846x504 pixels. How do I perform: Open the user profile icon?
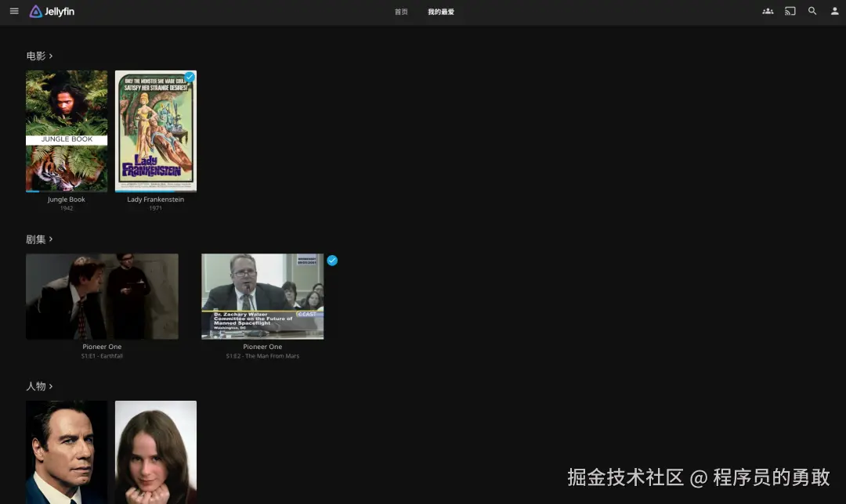tap(834, 11)
